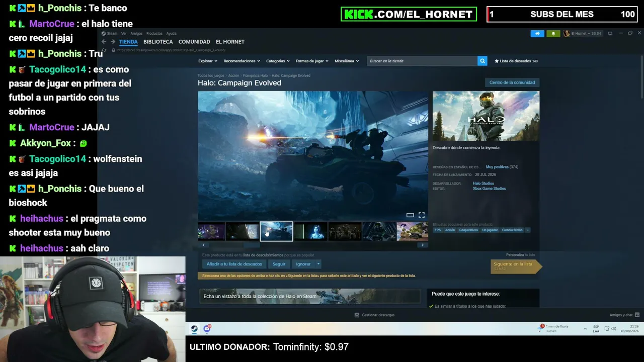Open the Halo Studios developer link
The width and height of the screenshot is (644, 362).
click(x=484, y=184)
